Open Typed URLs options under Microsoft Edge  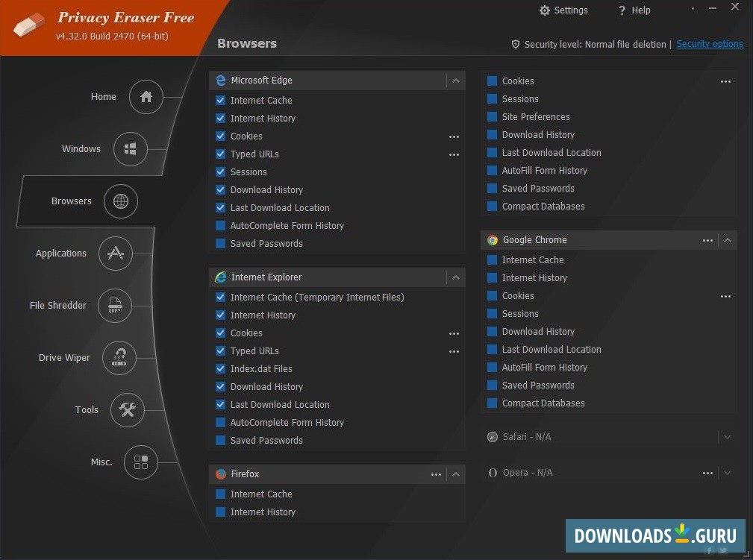pyautogui.click(x=454, y=154)
